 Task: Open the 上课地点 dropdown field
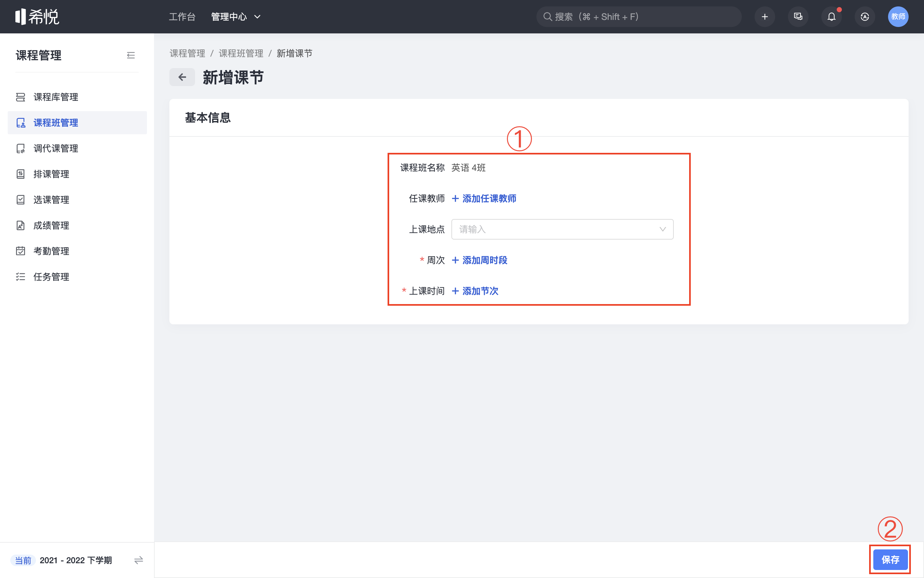562,229
